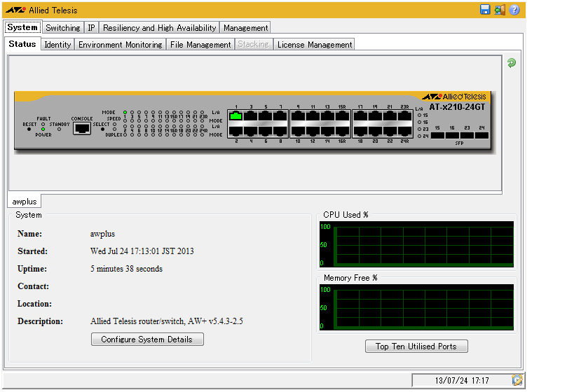Select the awplus device tab
The width and height of the screenshot is (574, 392).
[25, 202]
